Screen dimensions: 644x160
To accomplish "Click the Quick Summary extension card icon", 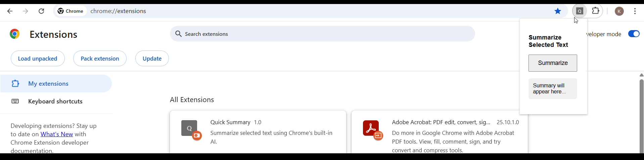I will 191,130.
